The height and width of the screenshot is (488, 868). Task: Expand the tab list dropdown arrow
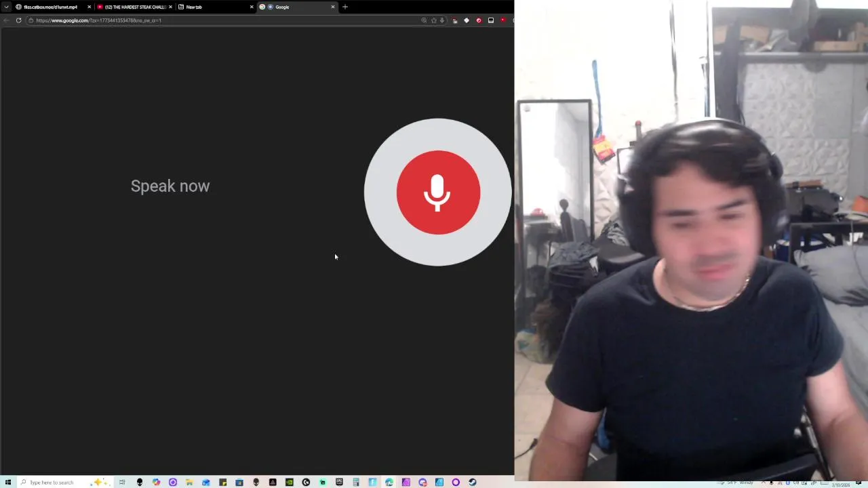(x=7, y=7)
